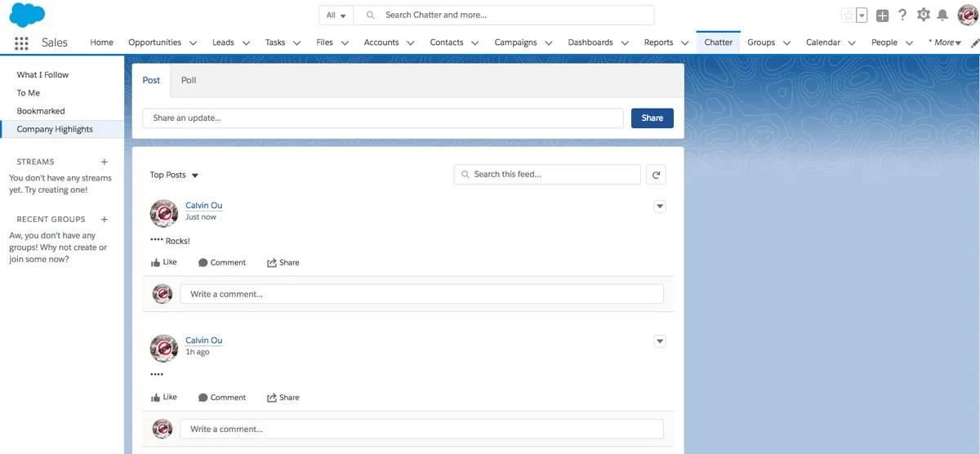Open the Reports tab
Image resolution: width=980 pixels, height=454 pixels.
pos(658,42)
